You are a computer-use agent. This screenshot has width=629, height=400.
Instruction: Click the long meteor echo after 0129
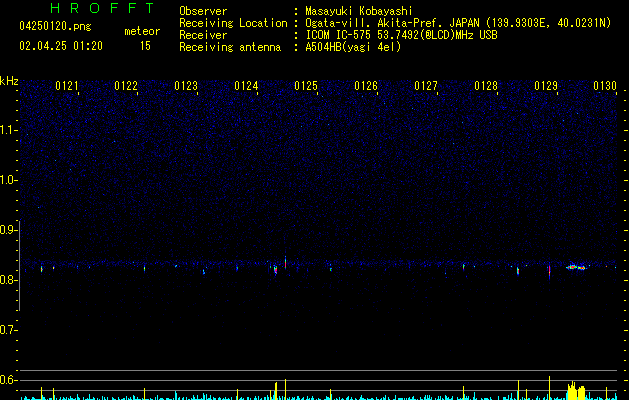pyautogui.click(x=576, y=267)
